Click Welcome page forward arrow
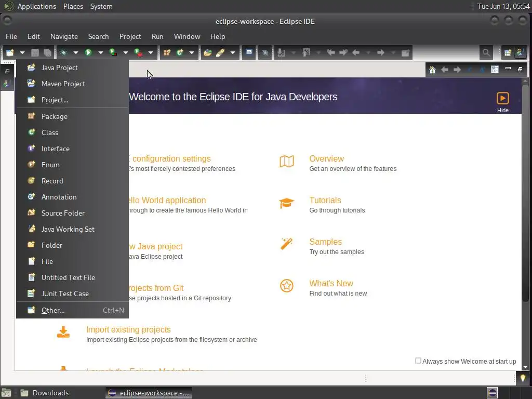The image size is (532, 399). (x=457, y=70)
